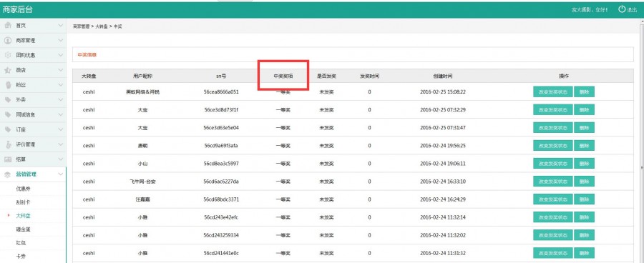Open the 砸金蛋 submenu item
This screenshot has width=644, height=263.
click(23, 229)
